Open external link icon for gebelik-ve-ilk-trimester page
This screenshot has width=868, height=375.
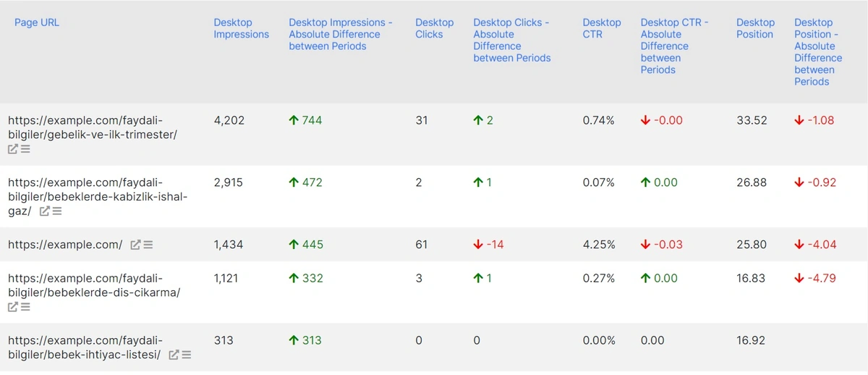tap(13, 149)
